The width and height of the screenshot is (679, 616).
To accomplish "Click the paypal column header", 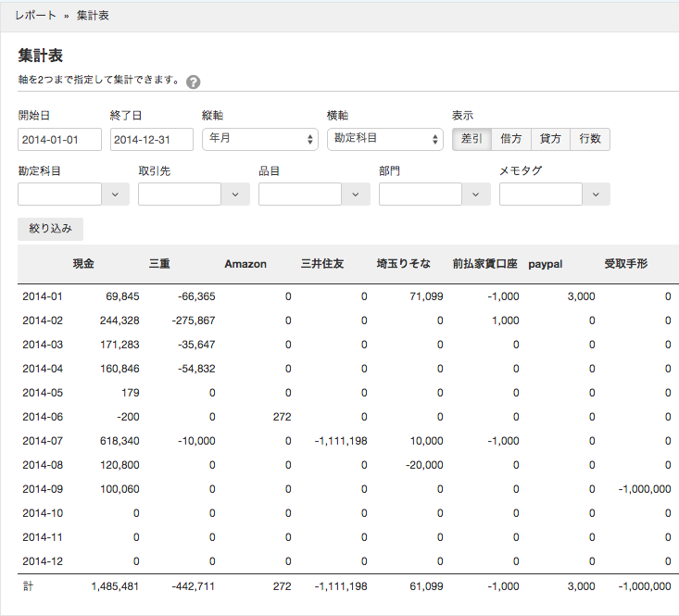I will pyautogui.click(x=546, y=264).
